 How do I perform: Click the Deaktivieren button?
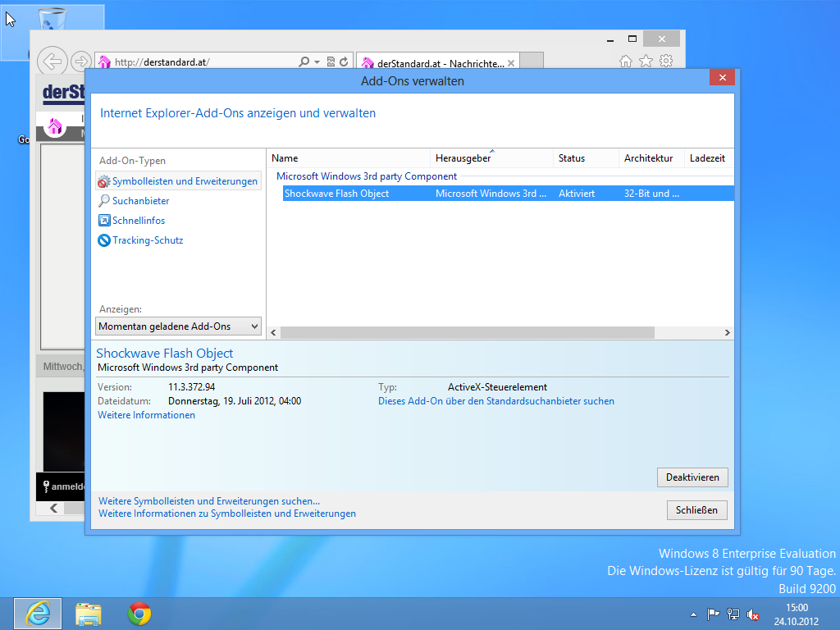click(x=692, y=477)
